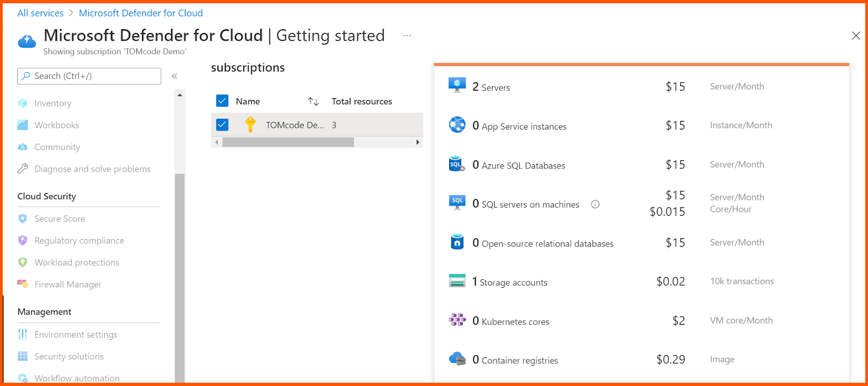Viewport: 868px width, 386px height.
Task: Click the "10k transactions" unit text
Action: (x=742, y=281)
